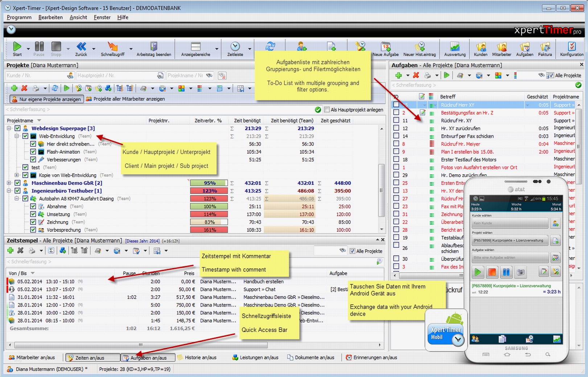The image size is (588, 377).
Task: Click the Neue Aufgabe toolbar icon
Action: [386, 46]
